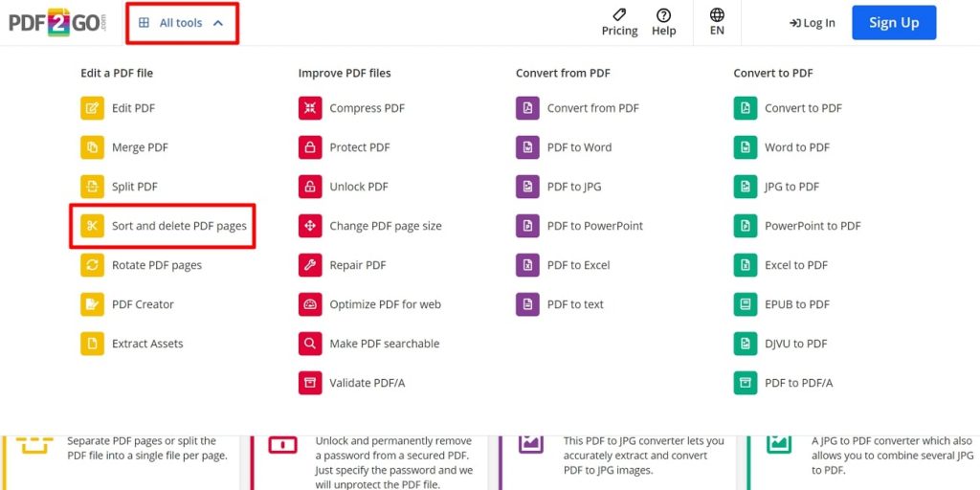980x490 pixels.
Task: Click the Edit PDF pencil icon
Action: click(x=93, y=108)
